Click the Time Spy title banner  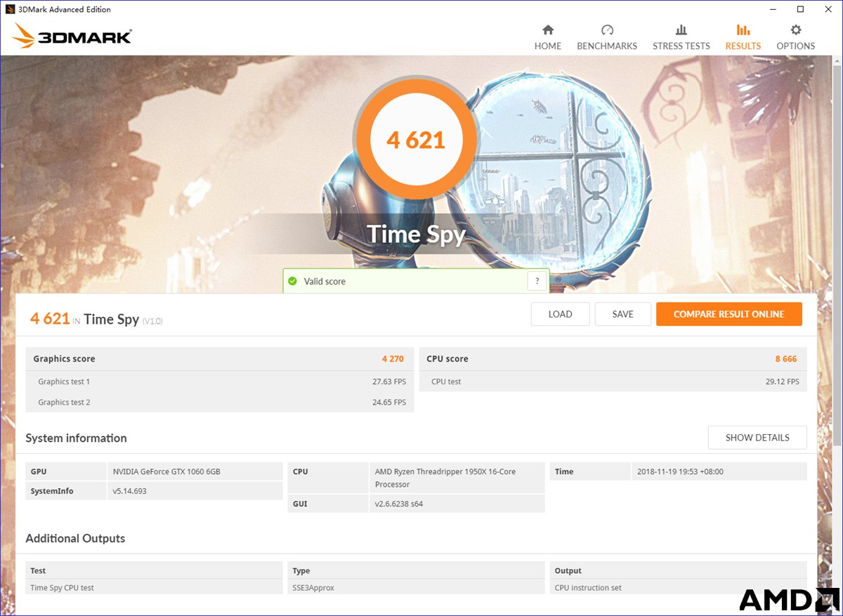tap(416, 234)
